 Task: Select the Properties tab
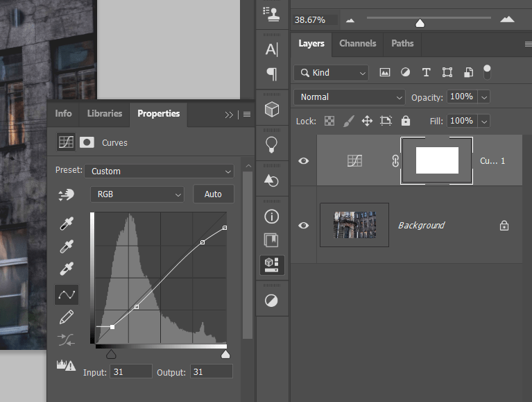(158, 113)
